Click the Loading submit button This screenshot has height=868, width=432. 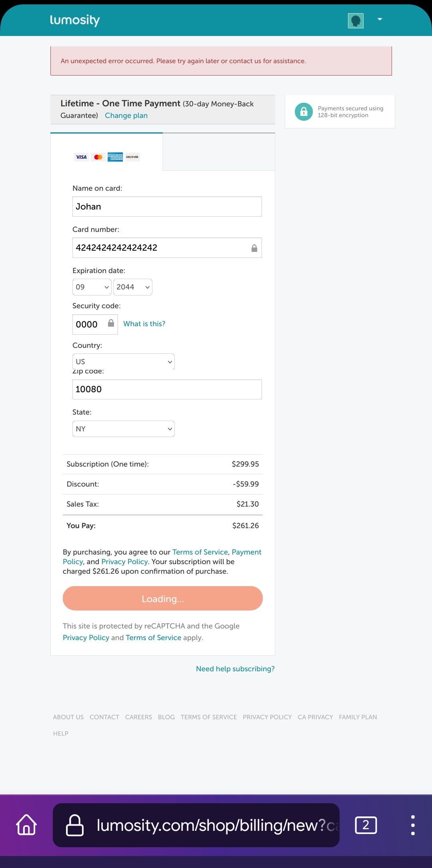163,599
